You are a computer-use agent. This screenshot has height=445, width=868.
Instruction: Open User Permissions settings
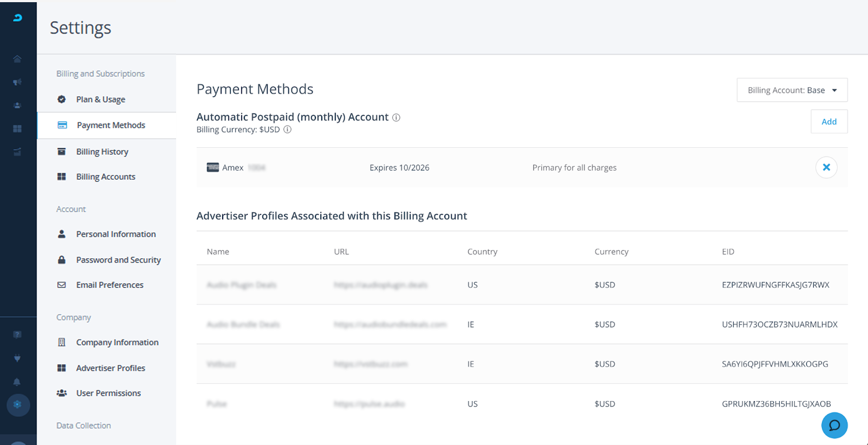(108, 393)
